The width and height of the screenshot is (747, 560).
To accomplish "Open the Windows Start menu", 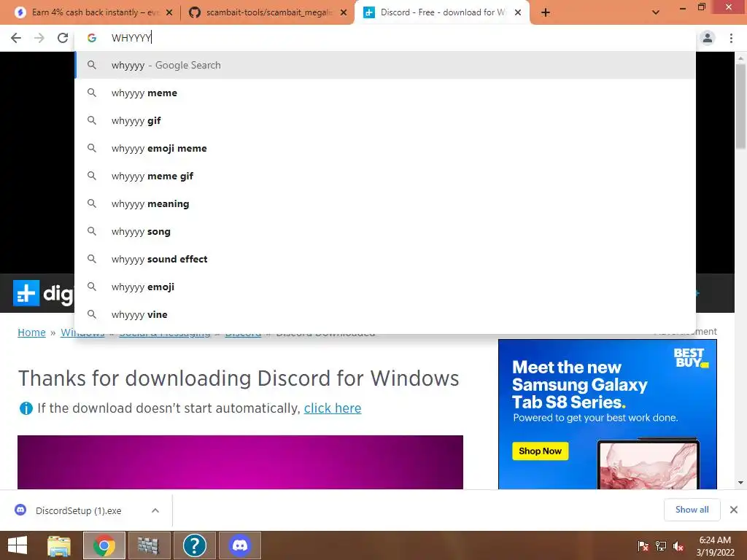I will (18, 545).
